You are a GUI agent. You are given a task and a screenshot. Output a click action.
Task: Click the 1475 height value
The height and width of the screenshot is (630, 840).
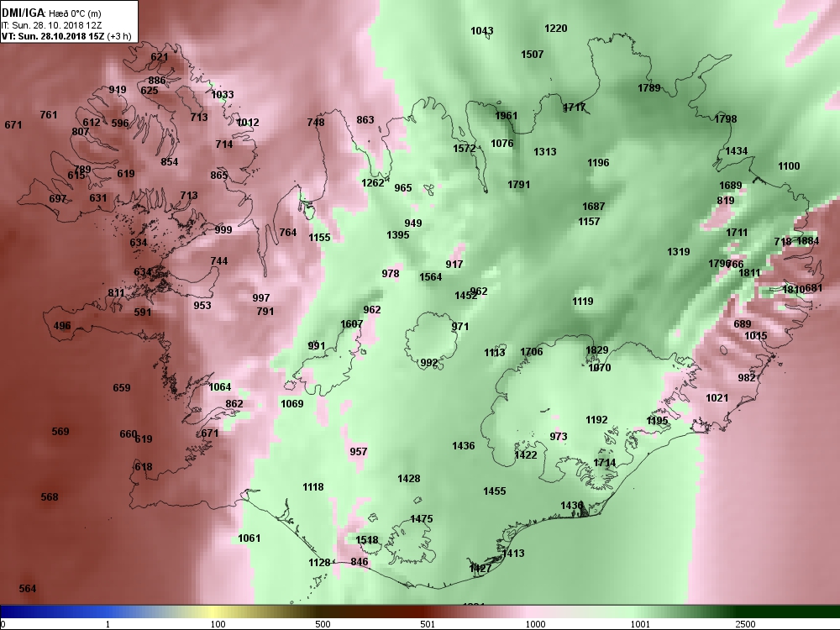(x=421, y=519)
